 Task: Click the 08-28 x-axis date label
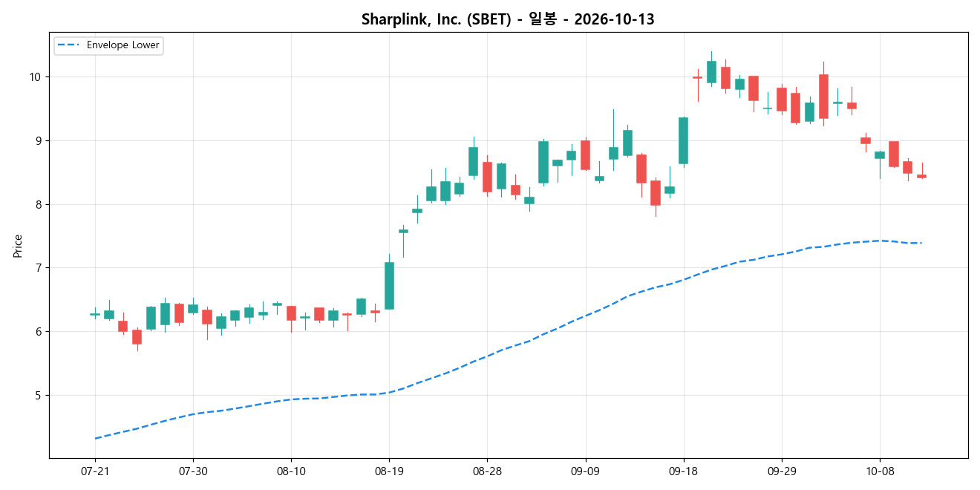click(x=487, y=471)
